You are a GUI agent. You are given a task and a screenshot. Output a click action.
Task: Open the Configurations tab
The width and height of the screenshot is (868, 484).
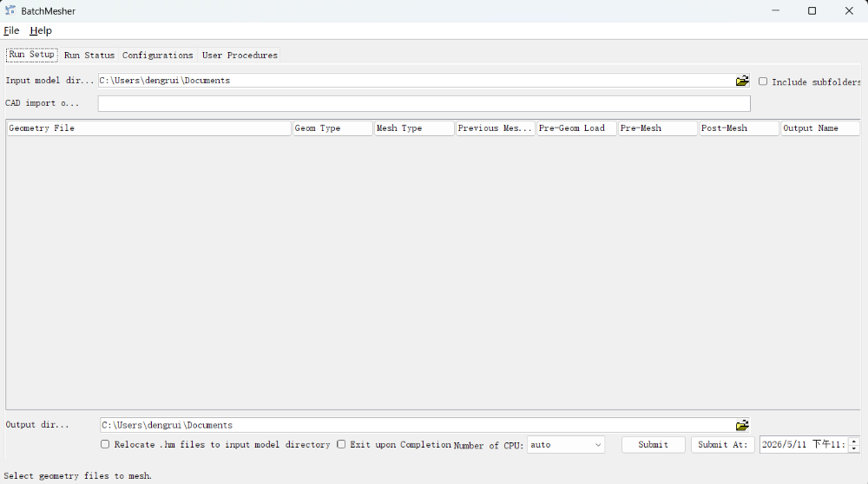tap(158, 56)
